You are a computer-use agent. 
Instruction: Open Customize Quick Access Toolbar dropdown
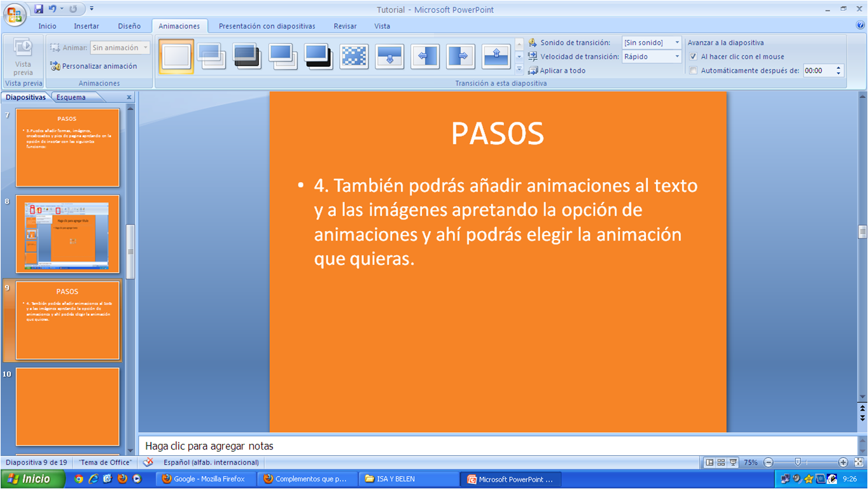click(x=92, y=9)
